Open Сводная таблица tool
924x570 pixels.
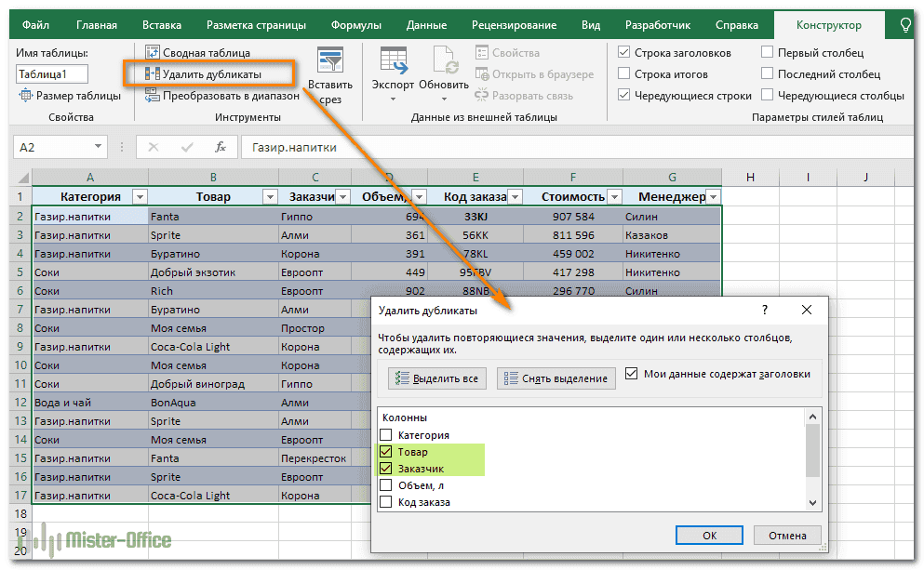tap(206, 53)
